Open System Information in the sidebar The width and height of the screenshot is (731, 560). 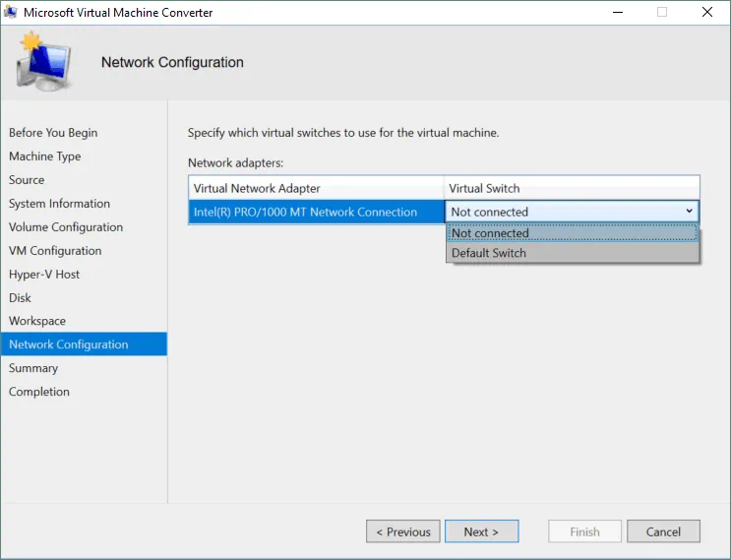tap(59, 204)
